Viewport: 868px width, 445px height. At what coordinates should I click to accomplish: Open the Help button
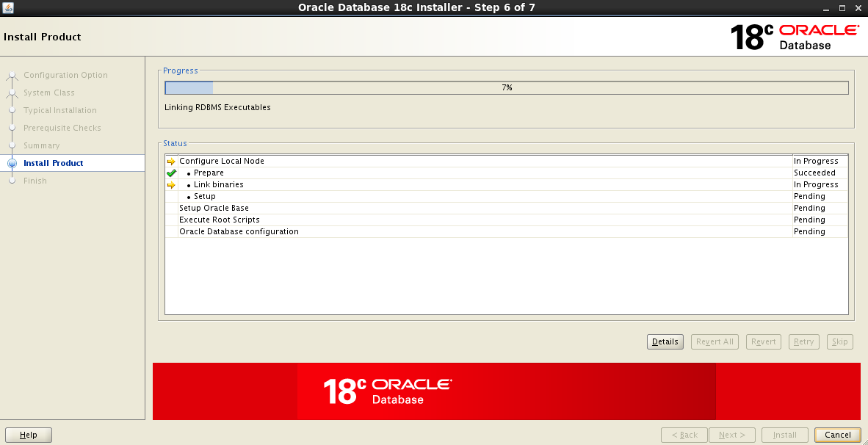coord(28,435)
